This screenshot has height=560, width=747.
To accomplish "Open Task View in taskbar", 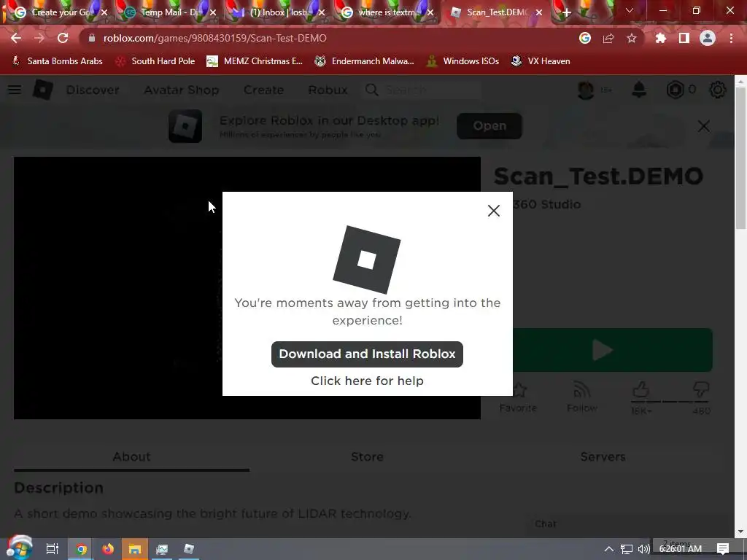I will pos(52,548).
